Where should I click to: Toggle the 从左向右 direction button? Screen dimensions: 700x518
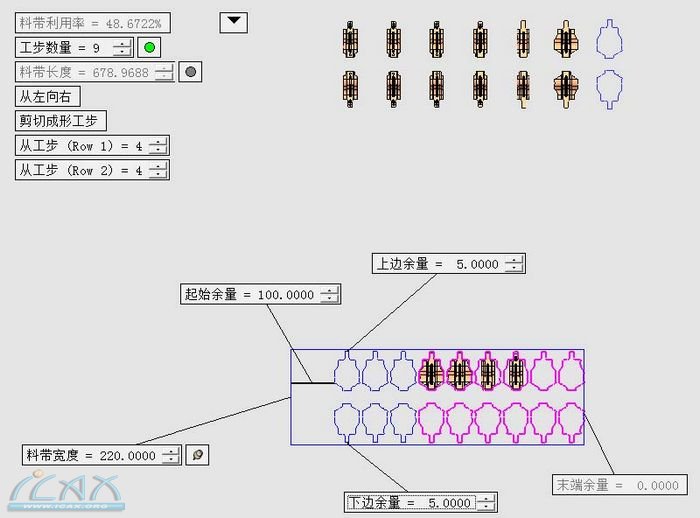[48, 96]
